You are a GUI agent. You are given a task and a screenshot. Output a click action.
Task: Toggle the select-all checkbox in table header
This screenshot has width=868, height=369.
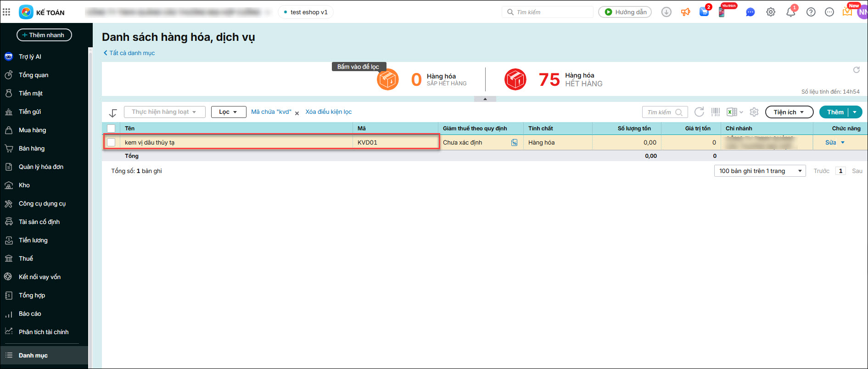coord(111,129)
